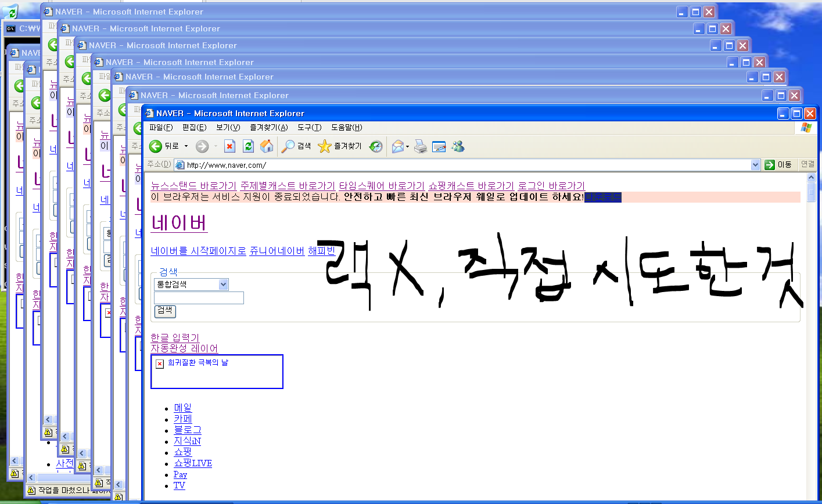Open the 파일(F) menu
Viewport: 822px width, 504px height.
click(x=161, y=128)
